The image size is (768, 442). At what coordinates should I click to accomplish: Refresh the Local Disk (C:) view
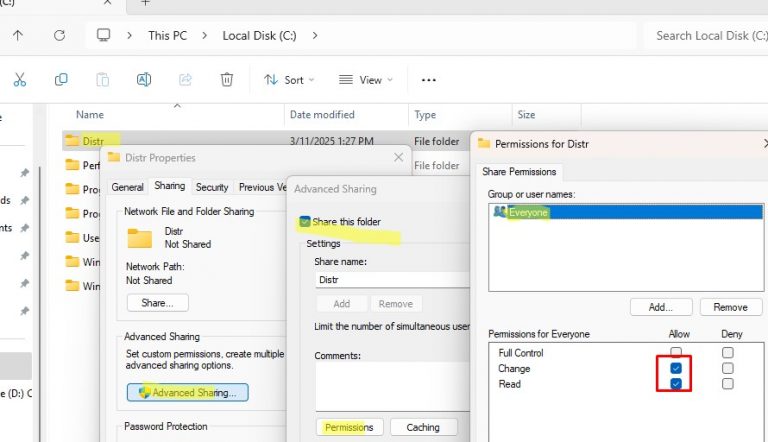click(59, 35)
